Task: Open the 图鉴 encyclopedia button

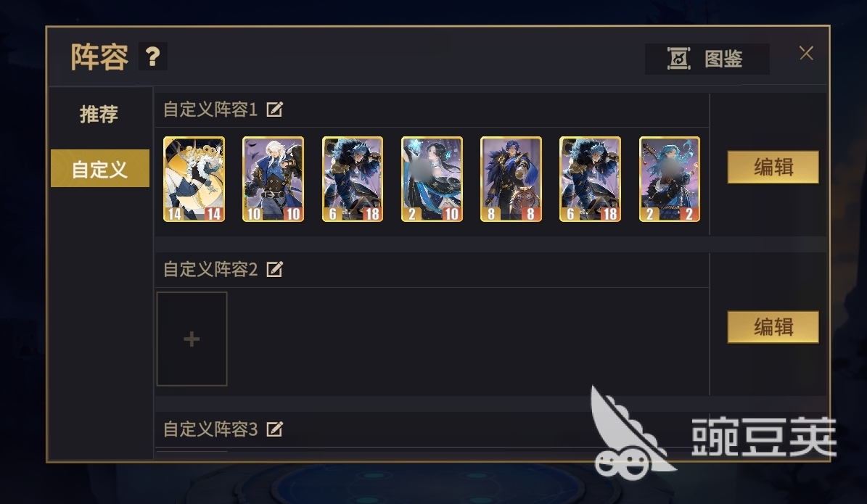Action: pyautogui.click(x=707, y=59)
